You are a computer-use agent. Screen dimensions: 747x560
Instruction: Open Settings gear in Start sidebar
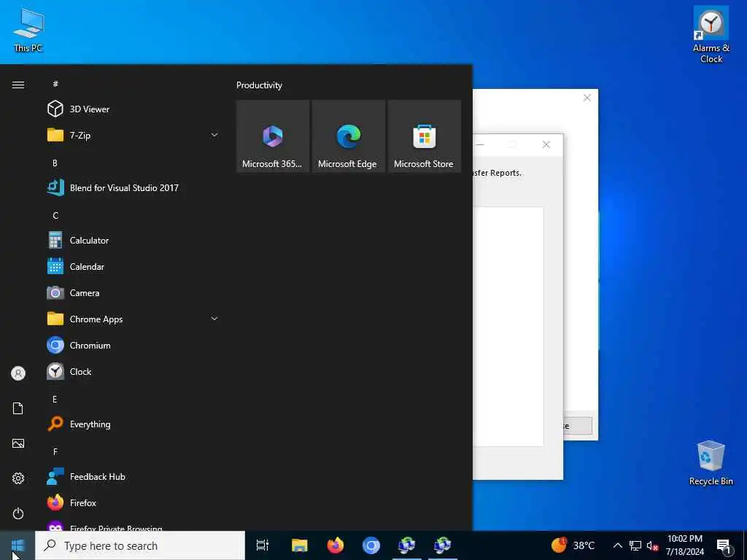tap(18, 478)
